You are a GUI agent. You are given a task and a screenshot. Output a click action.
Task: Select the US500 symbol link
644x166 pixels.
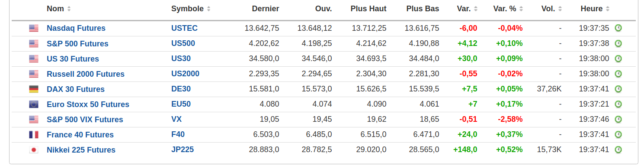click(x=183, y=43)
